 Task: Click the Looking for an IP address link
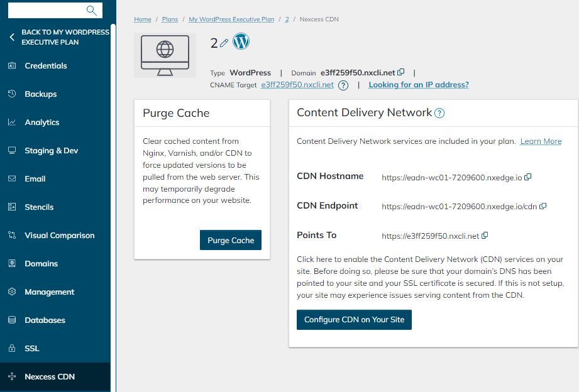click(419, 85)
